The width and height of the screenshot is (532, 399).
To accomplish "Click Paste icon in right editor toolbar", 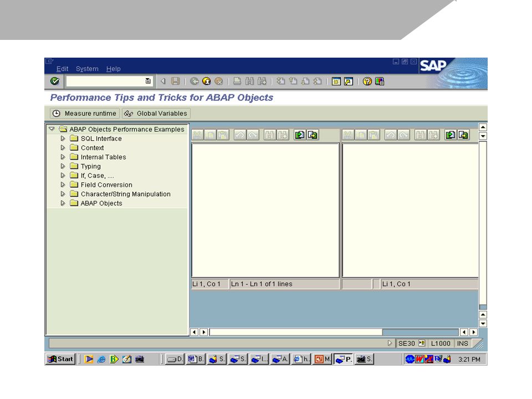I will coord(374,135).
